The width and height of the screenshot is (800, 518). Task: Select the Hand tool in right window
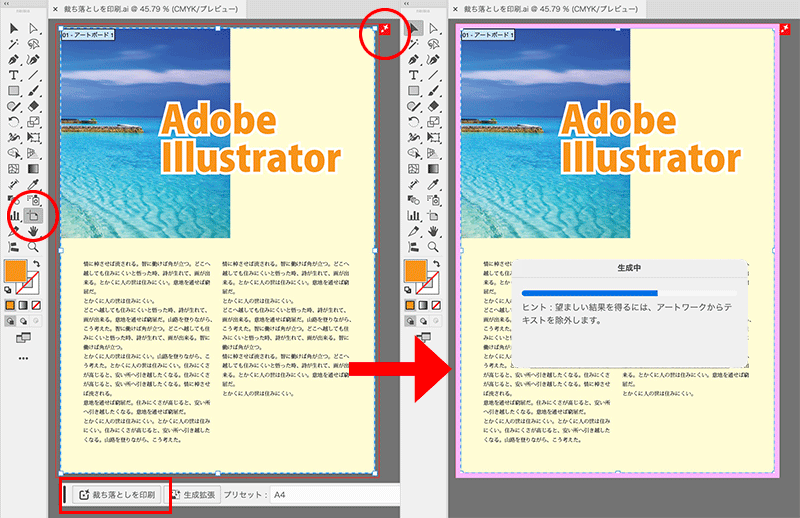point(433,231)
